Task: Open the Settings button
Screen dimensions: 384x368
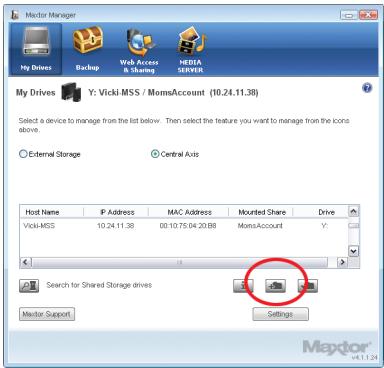Action: [280, 314]
